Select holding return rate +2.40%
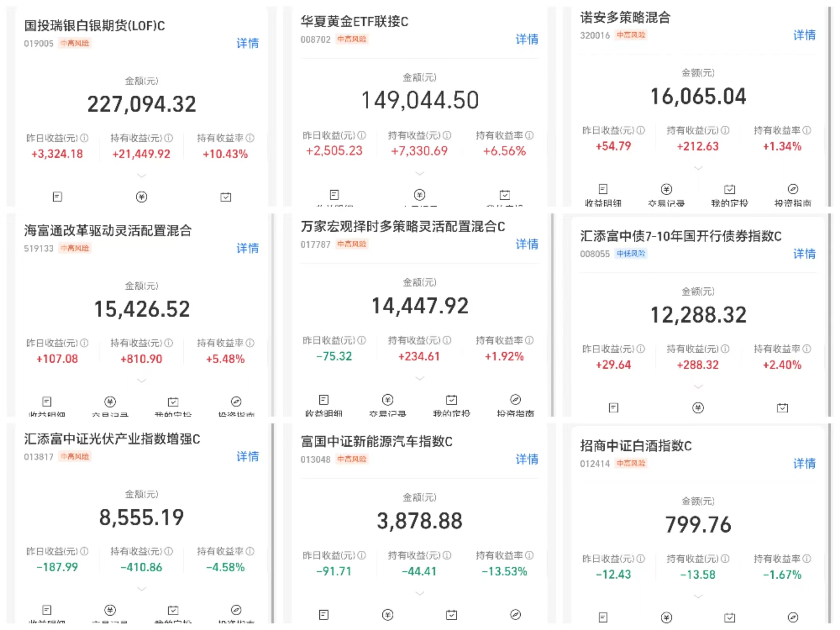 [x=782, y=365]
